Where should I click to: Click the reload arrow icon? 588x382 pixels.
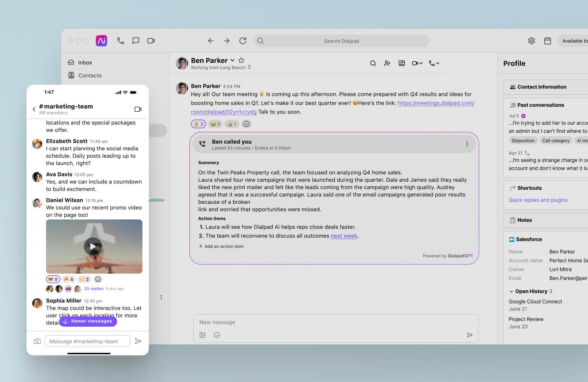point(242,41)
